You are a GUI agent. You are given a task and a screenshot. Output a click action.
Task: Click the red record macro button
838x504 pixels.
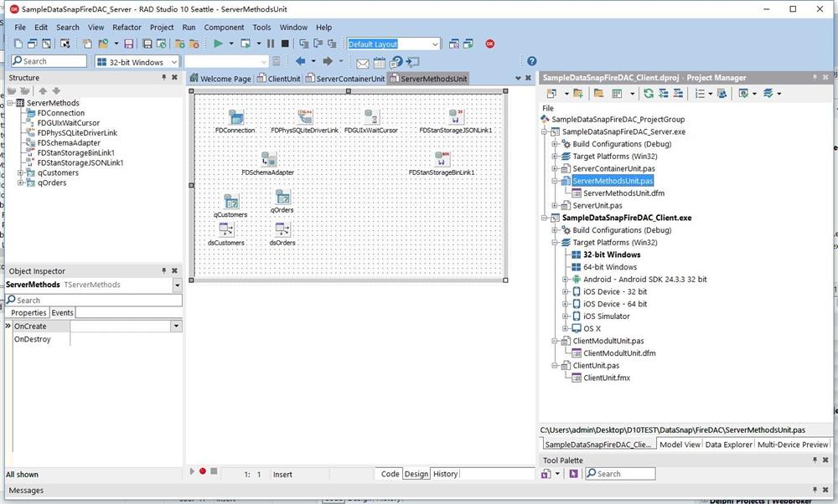coord(203,471)
